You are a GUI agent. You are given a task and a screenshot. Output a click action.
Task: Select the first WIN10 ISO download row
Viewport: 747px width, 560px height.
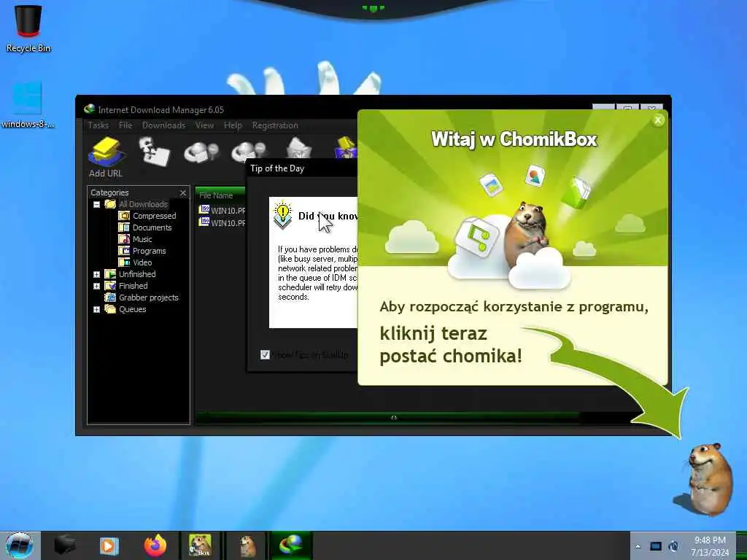[222, 210]
